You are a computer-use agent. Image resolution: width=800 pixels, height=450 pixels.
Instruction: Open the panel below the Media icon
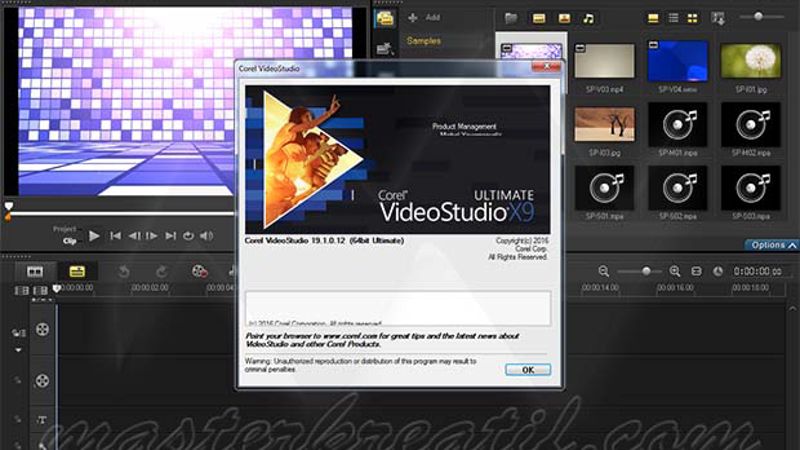[x=385, y=48]
